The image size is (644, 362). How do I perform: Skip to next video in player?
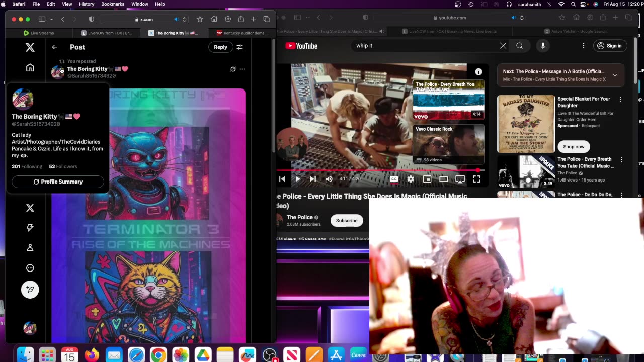(x=313, y=179)
